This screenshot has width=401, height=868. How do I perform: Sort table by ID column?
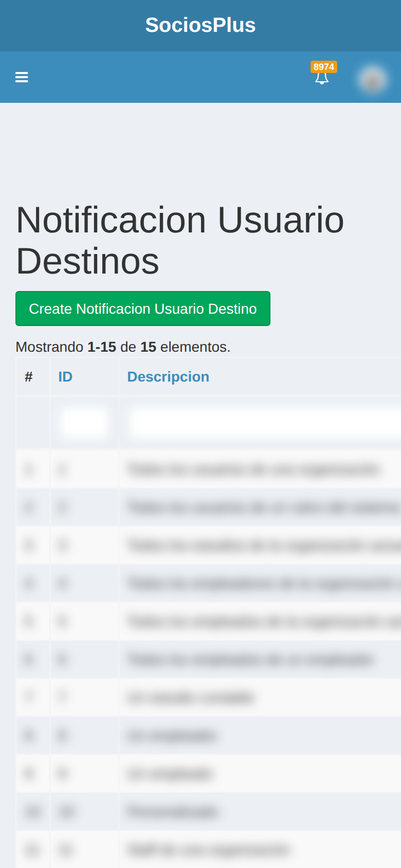click(65, 377)
